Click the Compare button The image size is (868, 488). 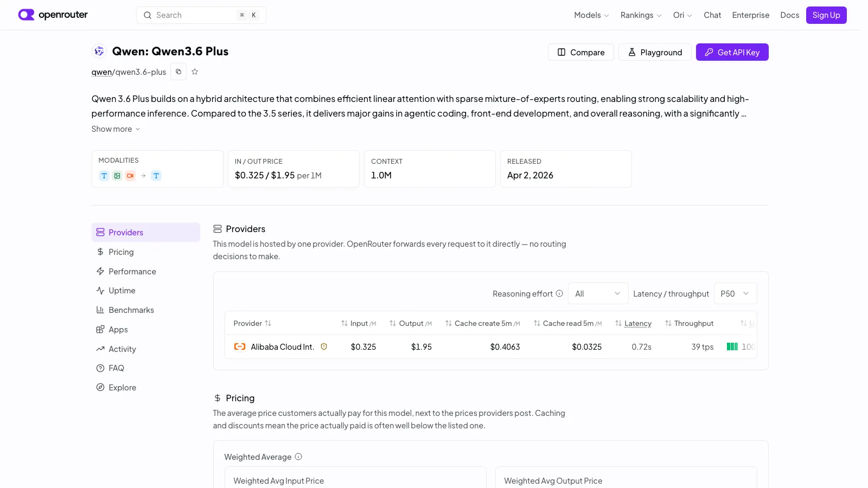click(x=580, y=52)
